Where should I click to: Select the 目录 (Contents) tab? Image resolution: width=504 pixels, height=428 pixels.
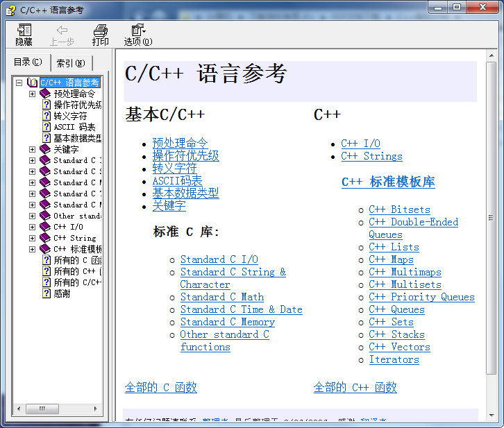pyautogui.click(x=28, y=62)
